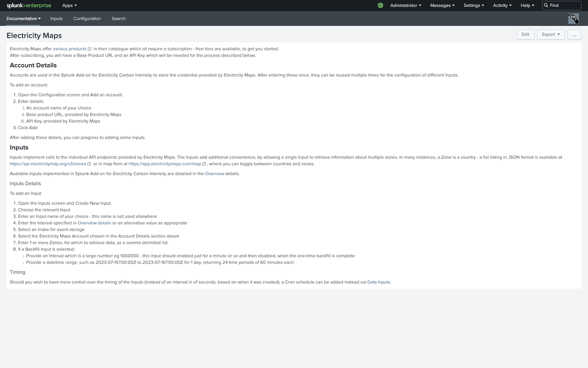Viewport: 588px width, 368px height.
Task: Click the 'Click Add' list step
Action: click(27, 128)
